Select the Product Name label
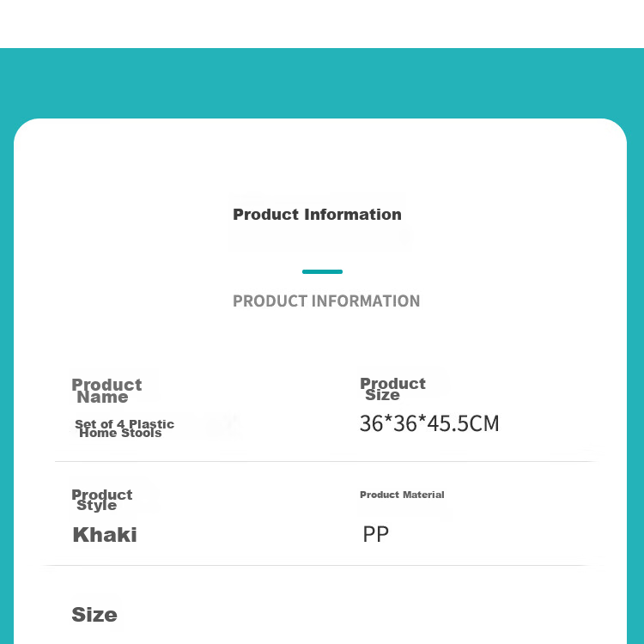Viewport: 644px width, 644px height. pyautogui.click(x=106, y=391)
